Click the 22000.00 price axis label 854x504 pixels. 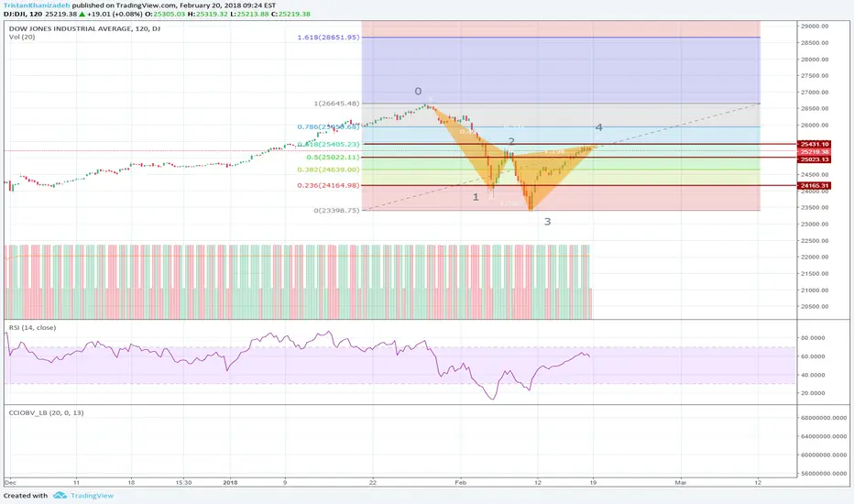815,257
